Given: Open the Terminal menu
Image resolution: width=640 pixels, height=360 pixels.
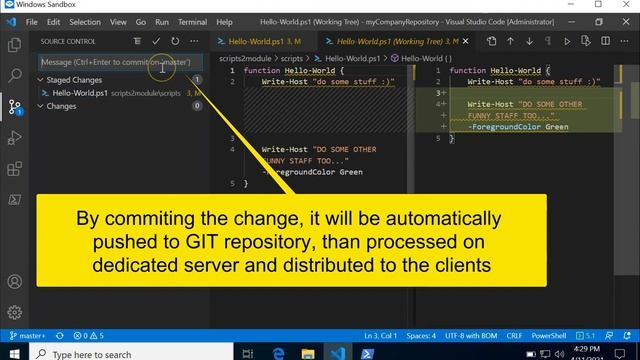Looking at the screenshot, I should tap(192, 22).
